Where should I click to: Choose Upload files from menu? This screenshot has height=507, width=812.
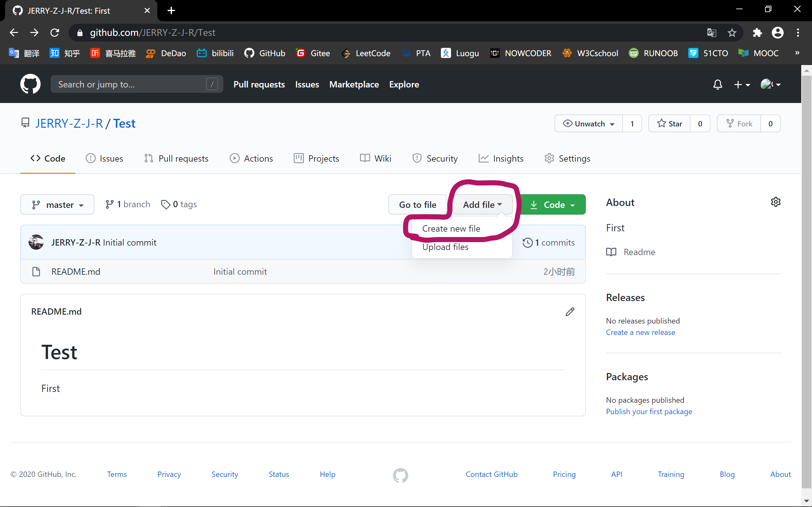pyautogui.click(x=445, y=247)
